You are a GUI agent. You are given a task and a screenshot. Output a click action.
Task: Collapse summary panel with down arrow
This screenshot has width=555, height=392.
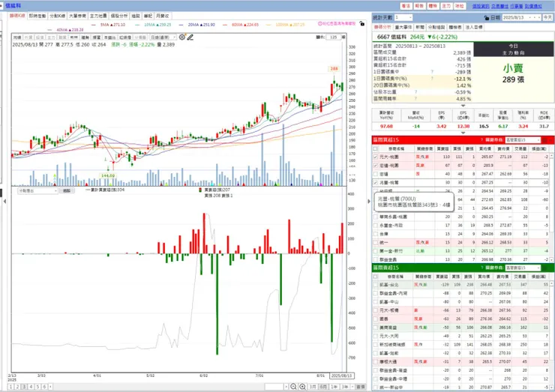pos(463,106)
